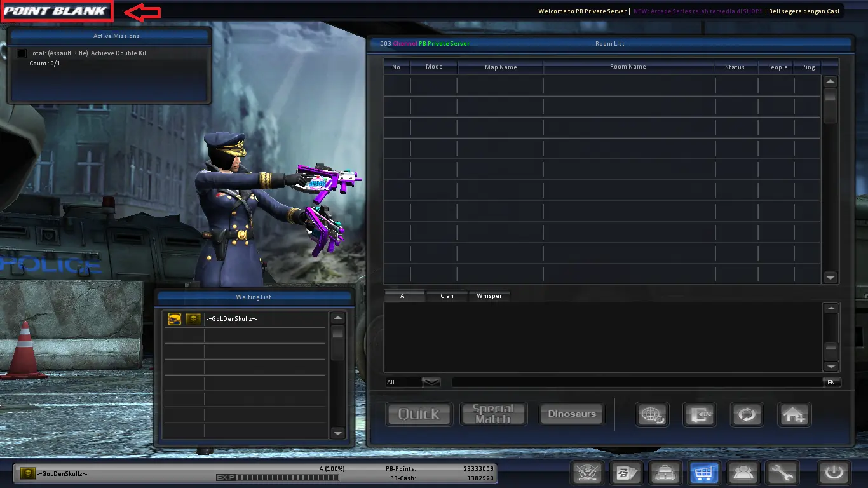This screenshot has height=488, width=868.
Task: Sort rooms by Ping column
Action: (808, 67)
